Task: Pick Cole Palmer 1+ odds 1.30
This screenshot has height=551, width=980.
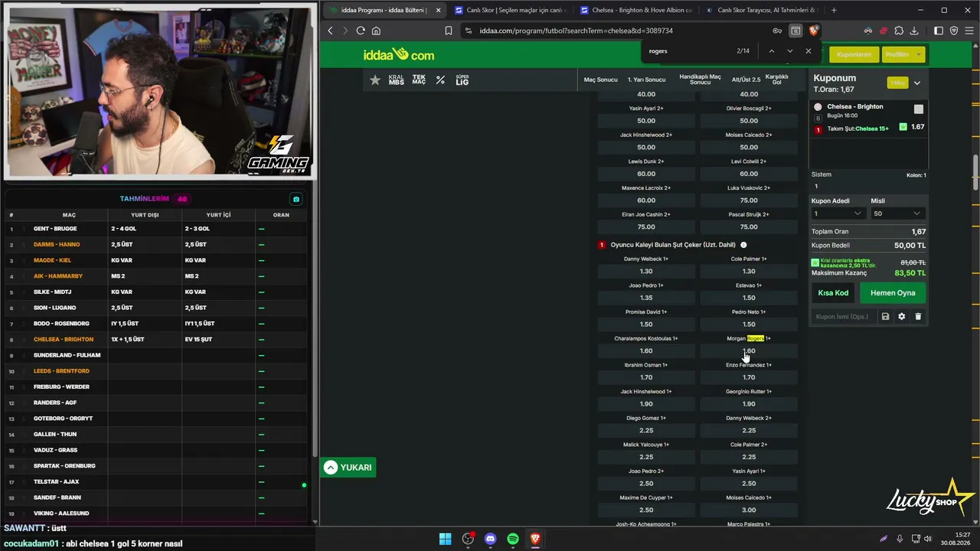Action: click(749, 272)
